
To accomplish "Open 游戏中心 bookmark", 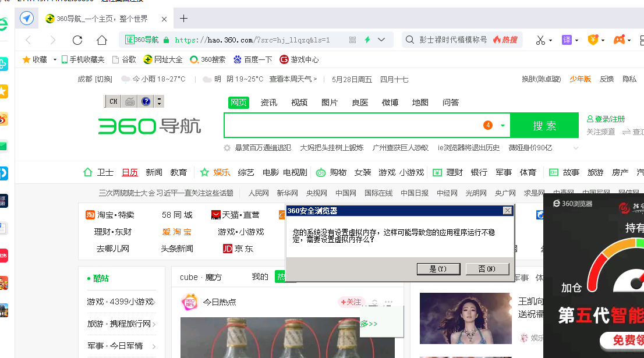I will pyautogui.click(x=299, y=59).
